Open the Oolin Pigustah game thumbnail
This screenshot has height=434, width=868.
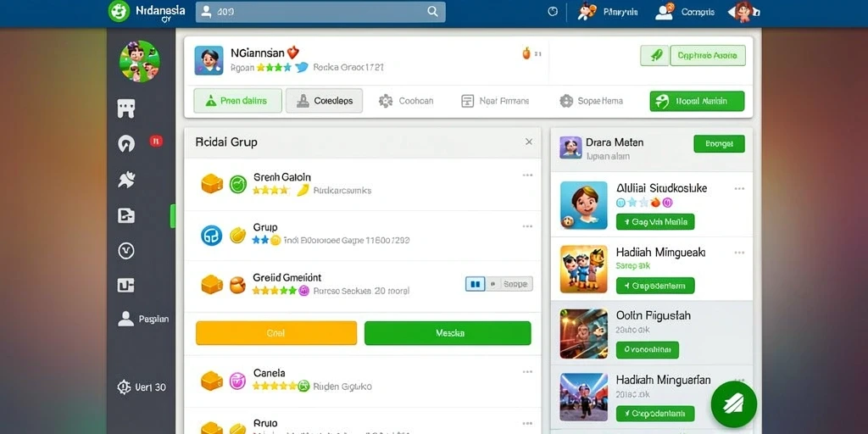coord(584,334)
